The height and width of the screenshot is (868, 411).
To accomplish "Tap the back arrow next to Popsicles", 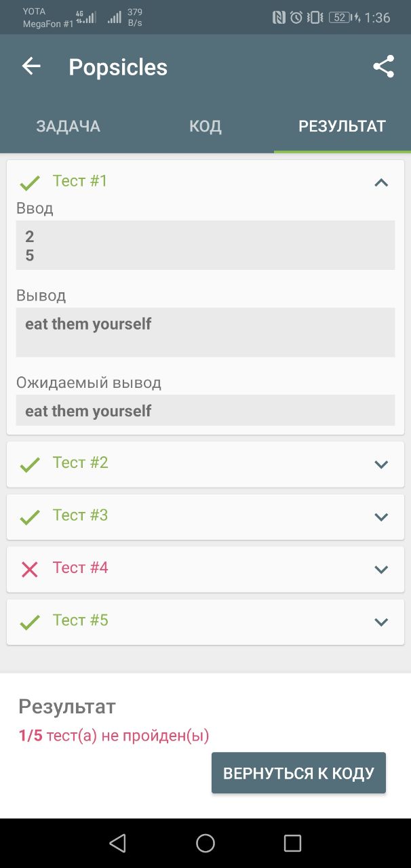I will pyautogui.click(x=31, y=66).
